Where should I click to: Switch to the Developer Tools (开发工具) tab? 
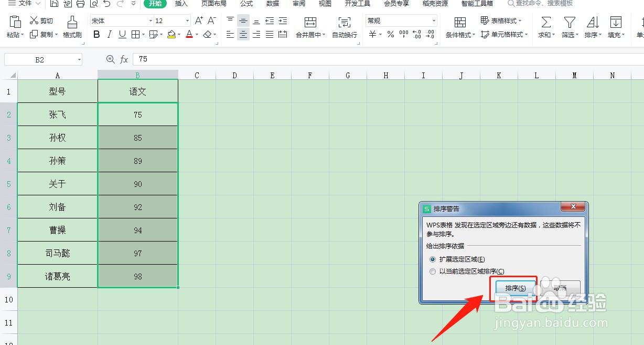358,4
